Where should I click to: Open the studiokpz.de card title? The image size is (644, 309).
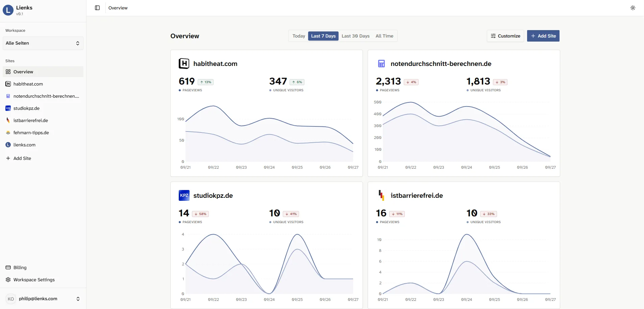coord(213,195)
